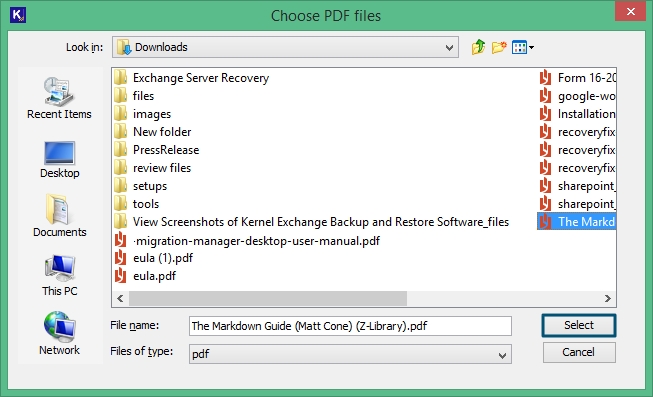Click PDF icon of Installation file
The width and height of the screenshot is (653, 397).
(546, 114)
